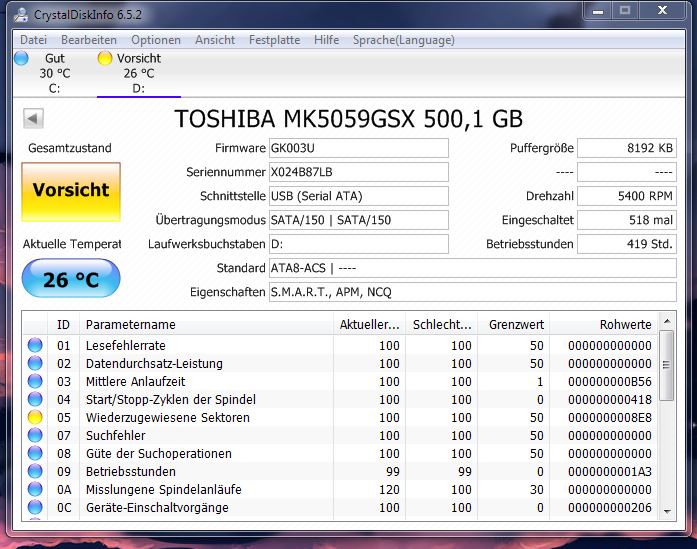Click the CrystalDiskInfo title bar icon
697x549 pixels.
(x=20, y=15)
